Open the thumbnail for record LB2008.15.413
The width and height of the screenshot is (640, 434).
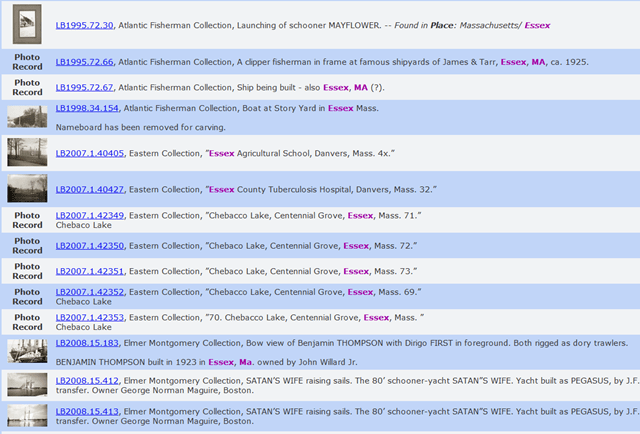(x=27, y=416)
